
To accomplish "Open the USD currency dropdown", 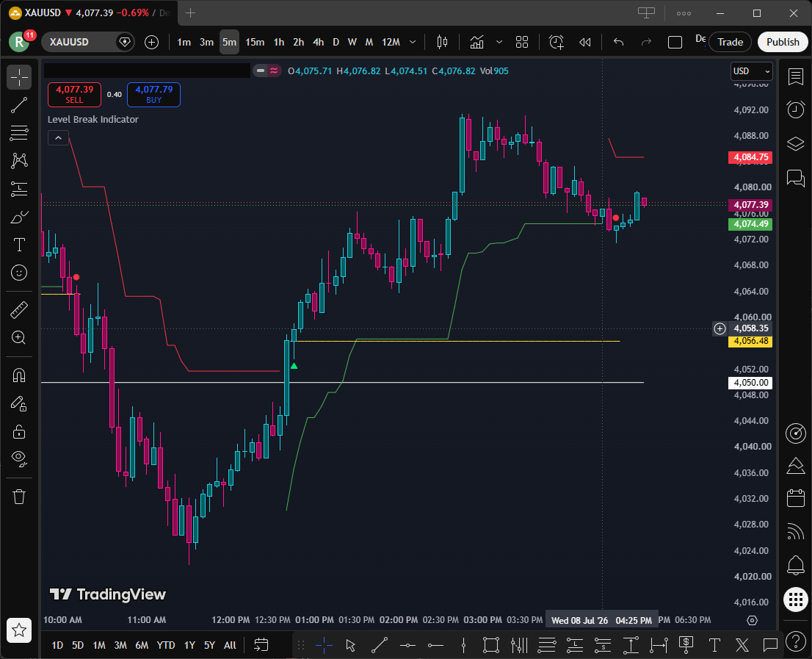I will click(x=751, y=71).
